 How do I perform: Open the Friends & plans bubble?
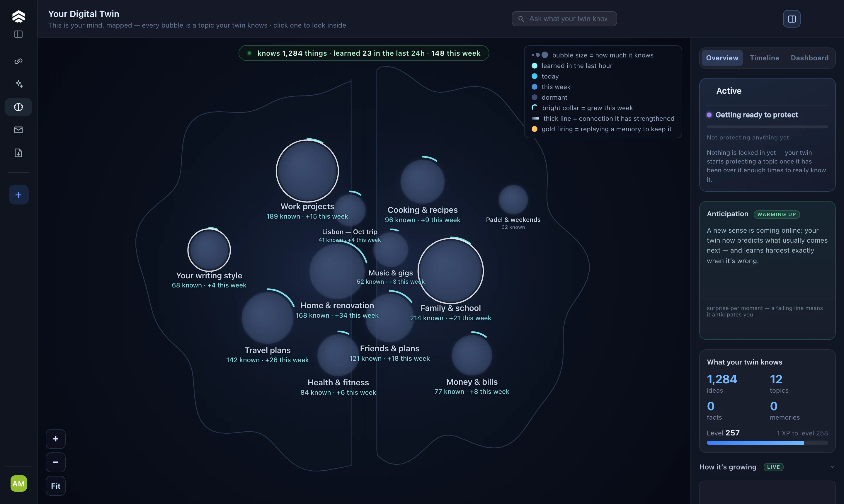(x=389, y=318)
